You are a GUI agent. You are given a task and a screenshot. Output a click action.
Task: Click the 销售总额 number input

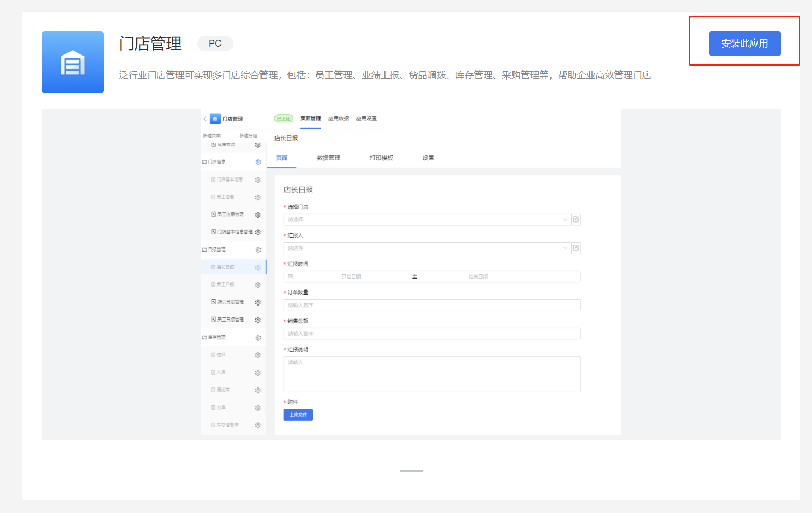pyautogui.click(x=432, y=334)
